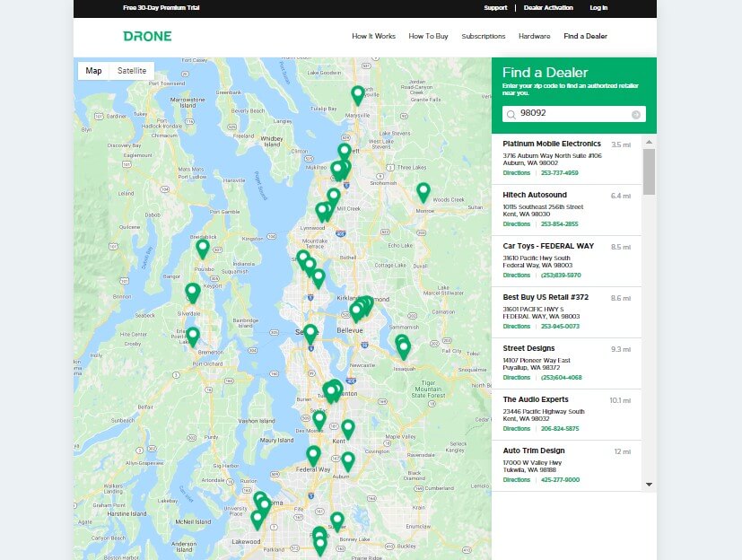This screenshot has width=742, height=560.
Task: Get directions to Street Designs
Action: pyautogui.click(x=516, y=377)
